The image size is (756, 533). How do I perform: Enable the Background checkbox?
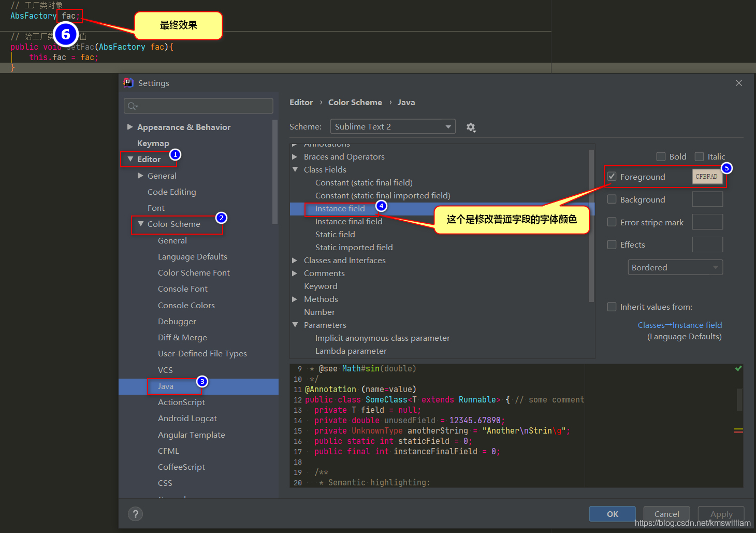pos(612,199)
